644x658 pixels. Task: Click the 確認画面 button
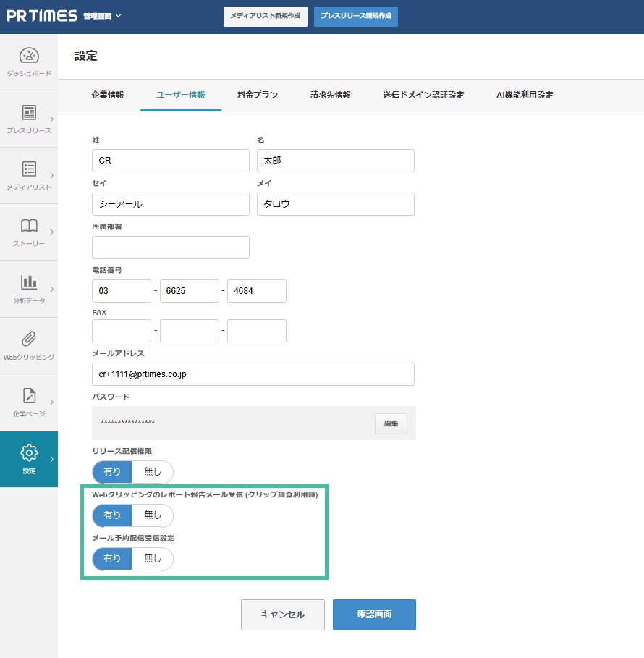[x=374, y=615]
